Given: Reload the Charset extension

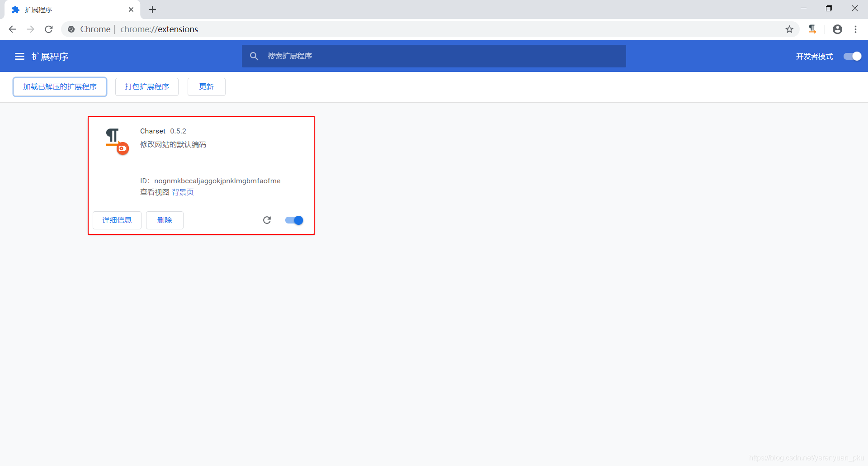Looking at the screenshot, I should tap(267, 220).
